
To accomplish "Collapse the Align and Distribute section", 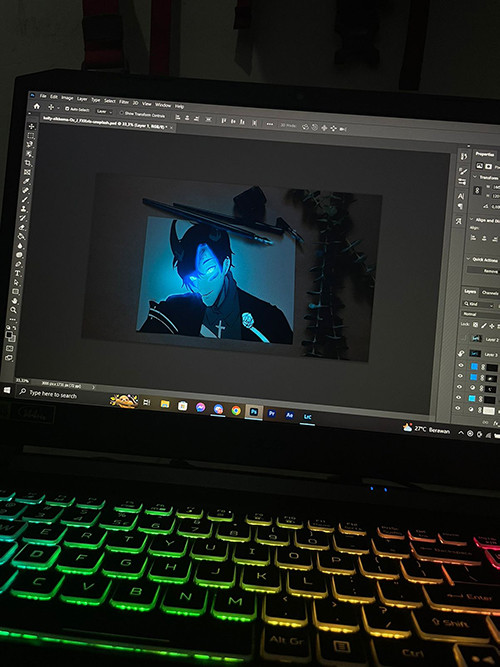I will point(472,219).
